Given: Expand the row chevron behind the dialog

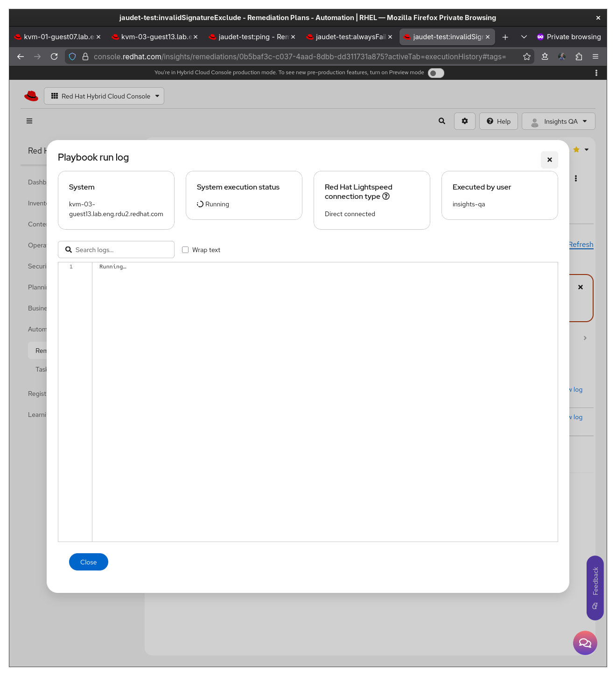Looking at the screenshot, I should click(x=585, y=338).
